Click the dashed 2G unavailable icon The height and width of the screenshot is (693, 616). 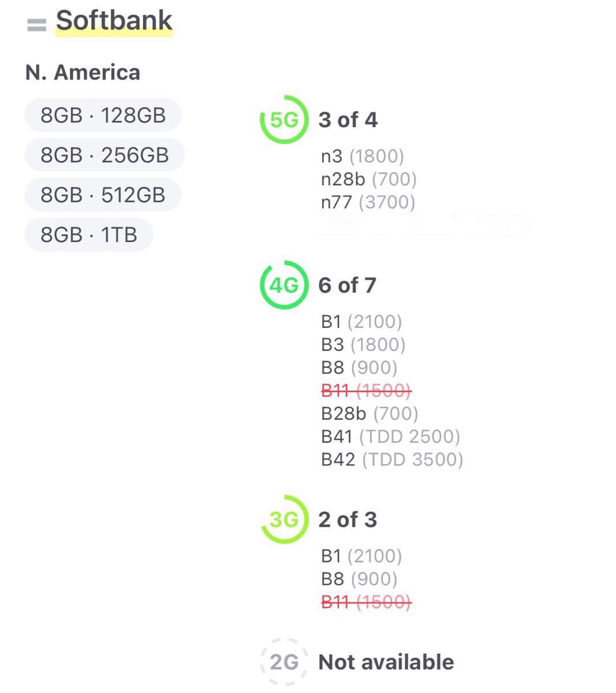pyautogui.click(x=284, y=662)
